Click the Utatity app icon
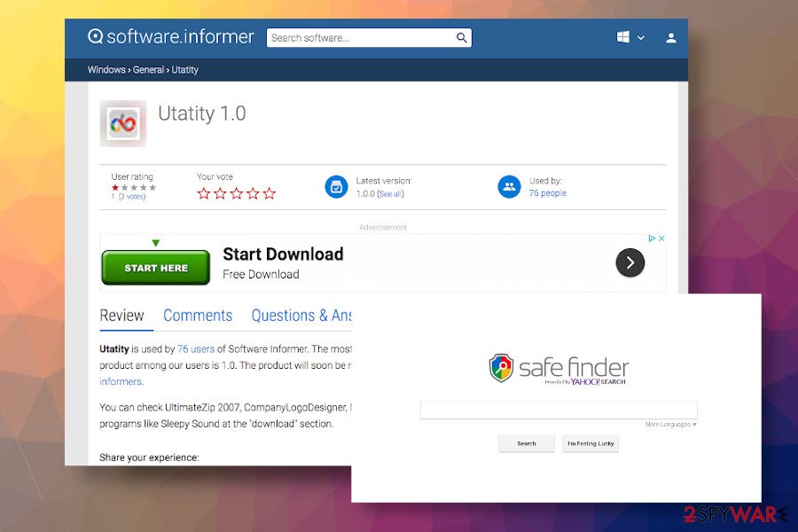The width and height of the screenshot is (798, 532). tap(123, 123)
